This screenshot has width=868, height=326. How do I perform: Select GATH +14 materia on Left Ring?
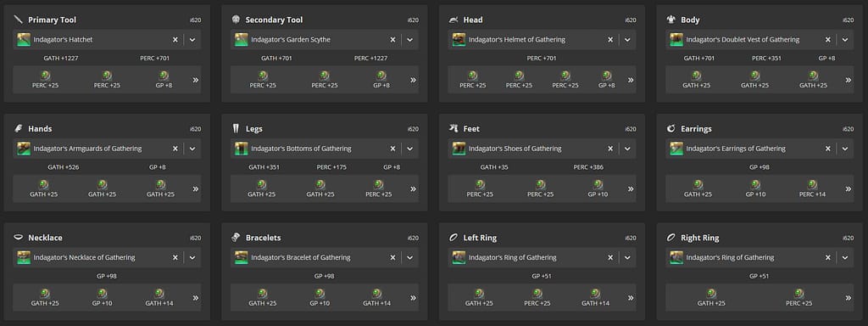coord(596,298)
